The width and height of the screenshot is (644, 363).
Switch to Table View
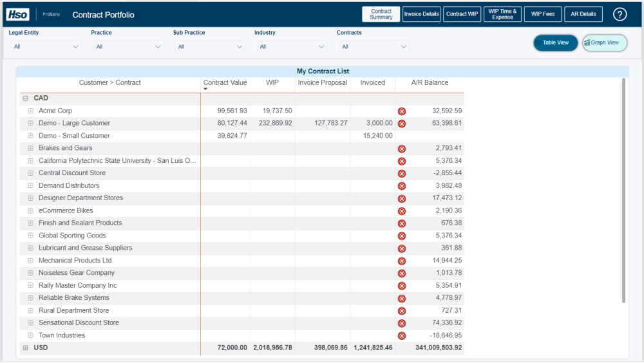pos(555,43)
